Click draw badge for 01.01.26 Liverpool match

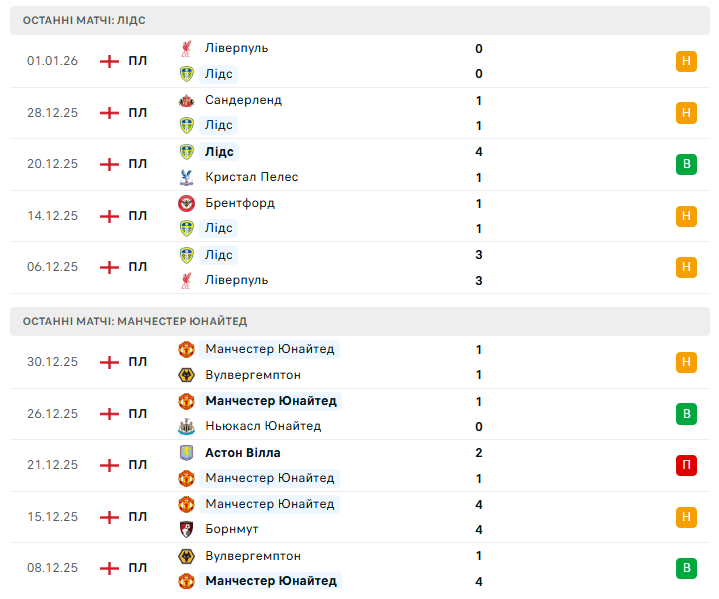686,61
